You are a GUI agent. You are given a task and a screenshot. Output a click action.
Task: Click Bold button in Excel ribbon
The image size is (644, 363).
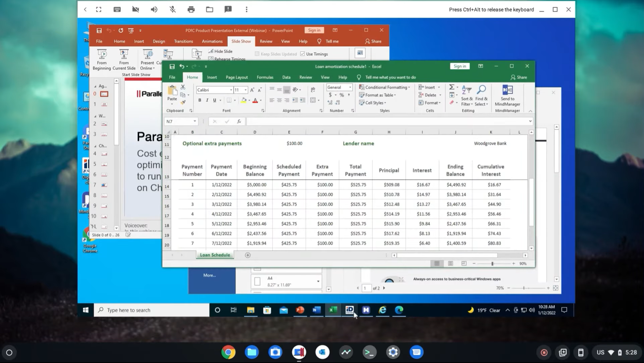click(x=200, y=100)
